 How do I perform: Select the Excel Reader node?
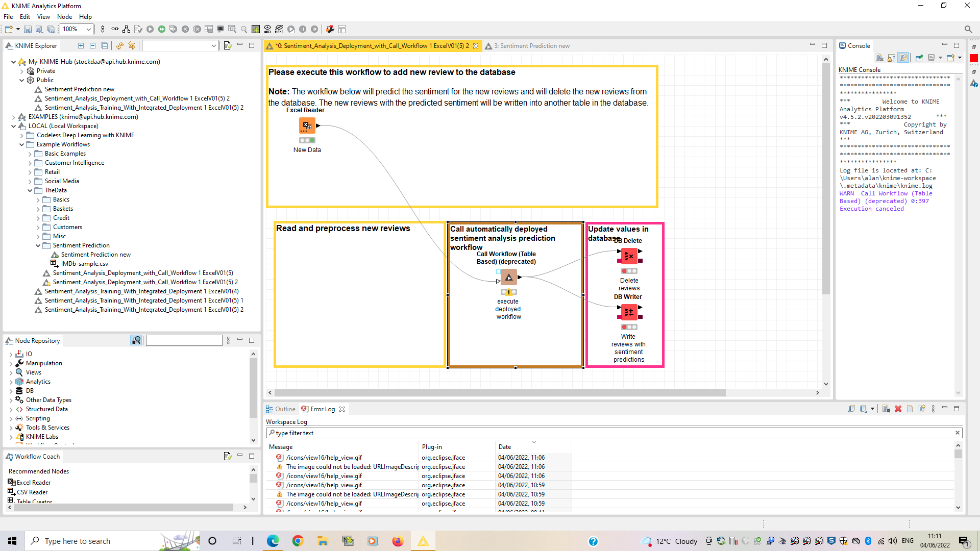coord(307,125)
